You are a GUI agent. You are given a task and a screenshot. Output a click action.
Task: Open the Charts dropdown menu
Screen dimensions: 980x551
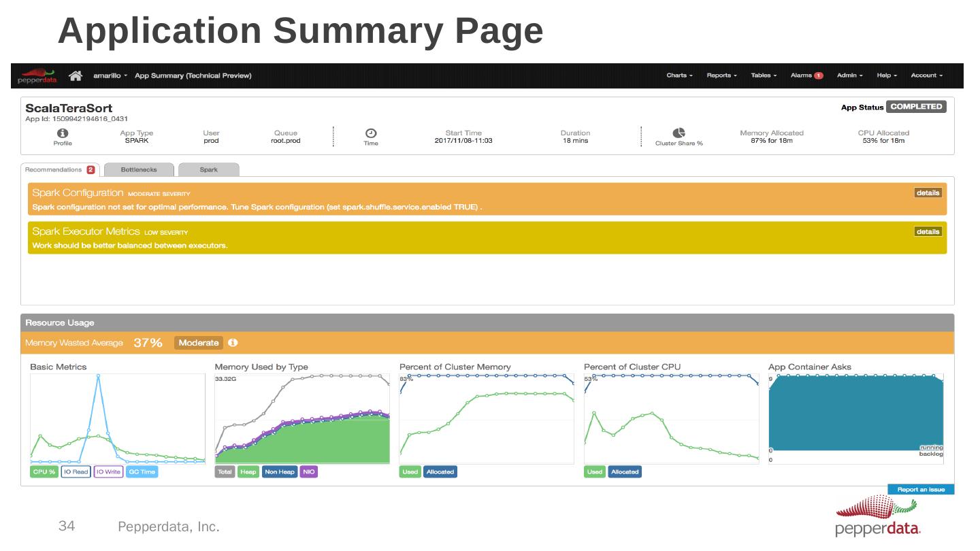(x=679, y=76)
